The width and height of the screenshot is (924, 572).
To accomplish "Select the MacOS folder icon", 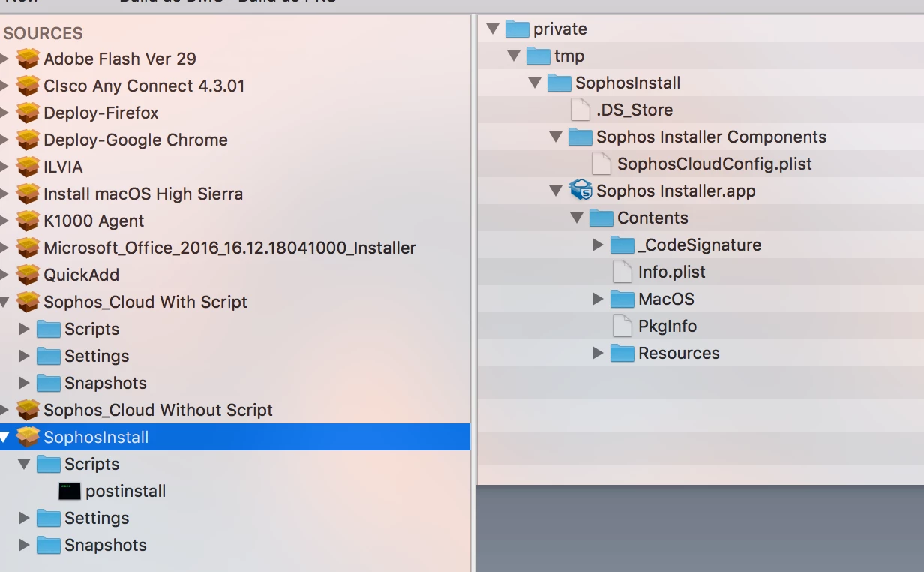I will [622, 299].
